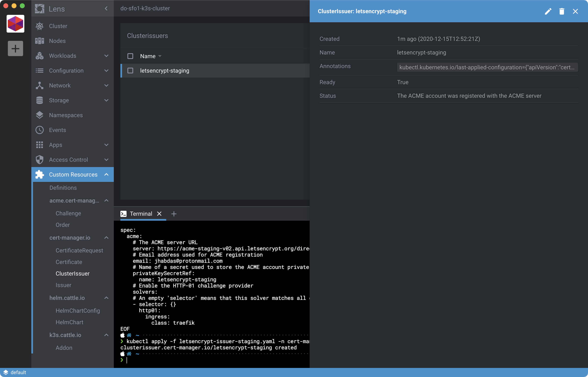The height and width of the screenshot is (377, 588).
Task: Check the letsencrypt-staging row checkbox
Action: [130, 71]
